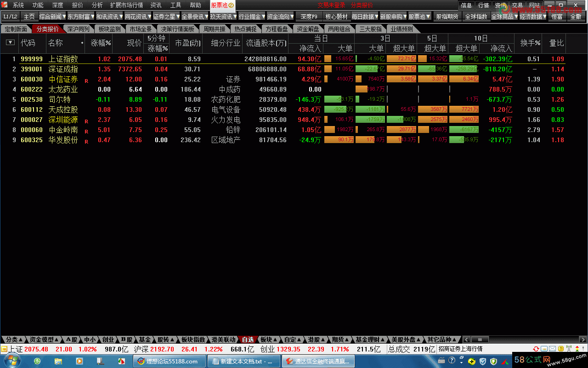The image size is (588, 368).
Task: Click the R marker beside 中信证券
Action: point(86,80)
